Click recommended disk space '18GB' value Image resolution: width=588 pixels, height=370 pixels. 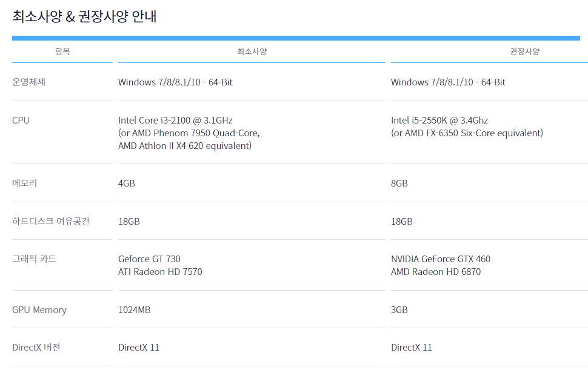tap(402, 221)
